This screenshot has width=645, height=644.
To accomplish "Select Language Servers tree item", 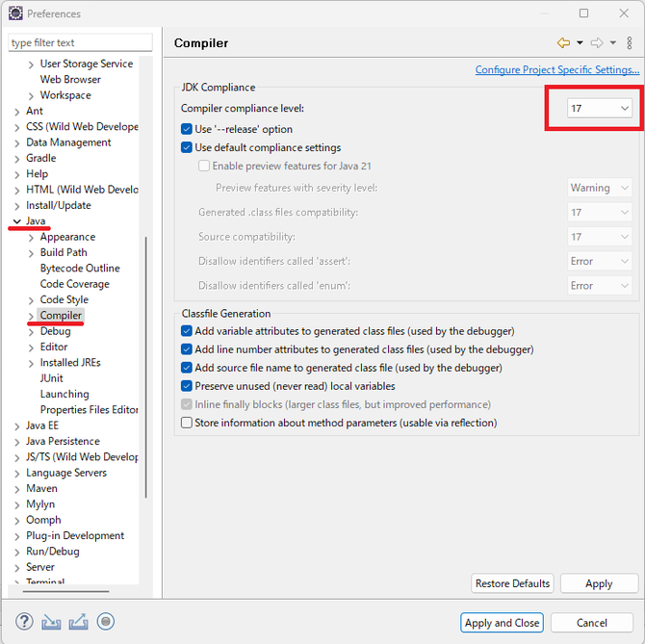I will (x=66, y=473).
